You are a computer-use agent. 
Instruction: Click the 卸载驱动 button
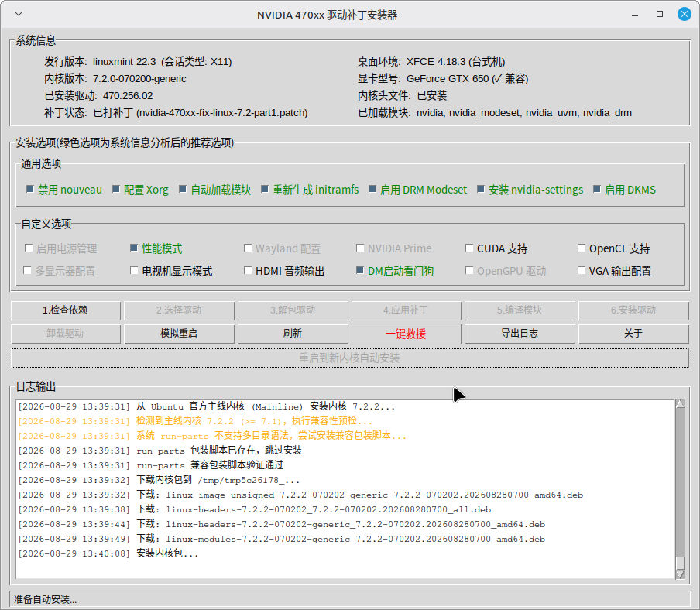[66, 334]
